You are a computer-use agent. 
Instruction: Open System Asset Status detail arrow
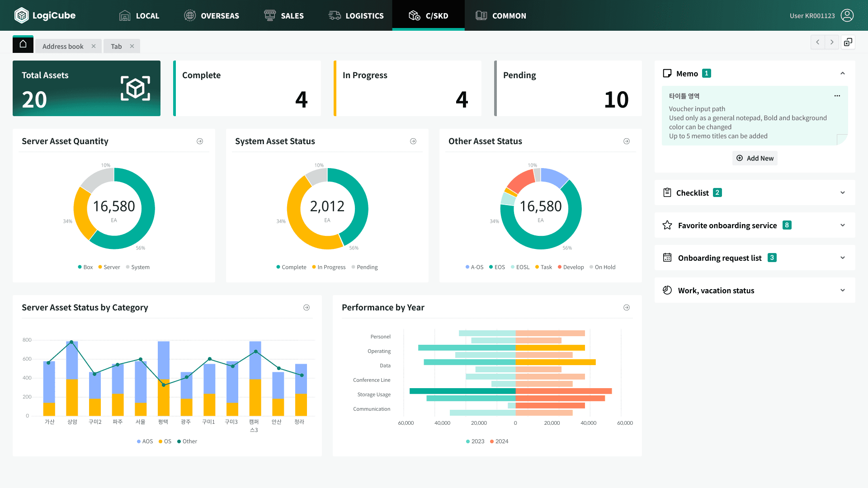pos(413,141)
